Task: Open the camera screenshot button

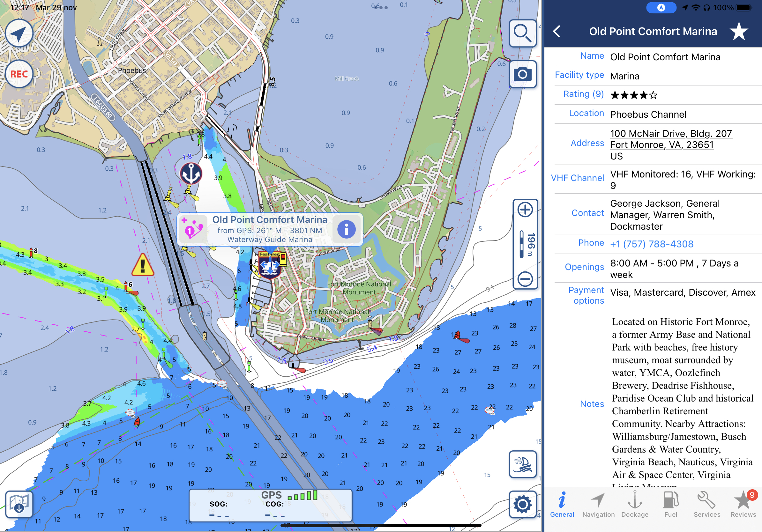Action: [x=523, y=74]
